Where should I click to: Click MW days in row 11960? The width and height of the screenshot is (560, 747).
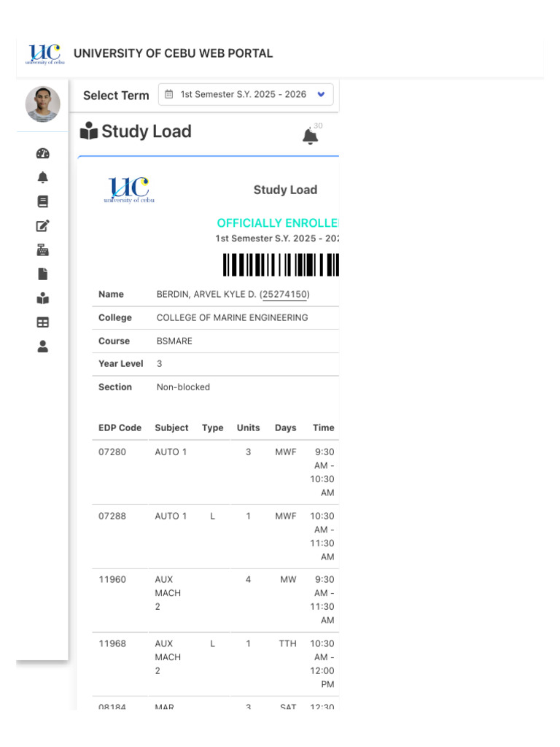point(288,580)
